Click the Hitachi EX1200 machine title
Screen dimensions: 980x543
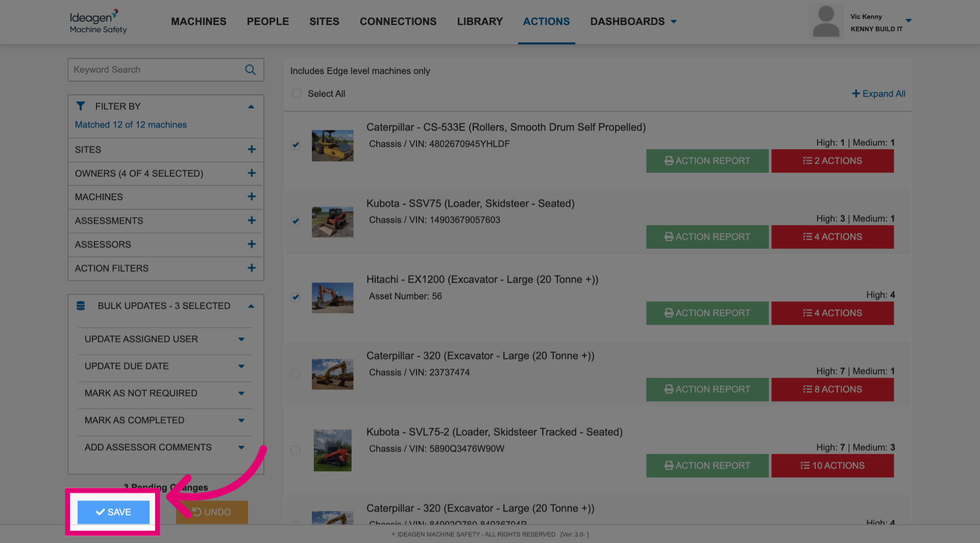[482, 280]
